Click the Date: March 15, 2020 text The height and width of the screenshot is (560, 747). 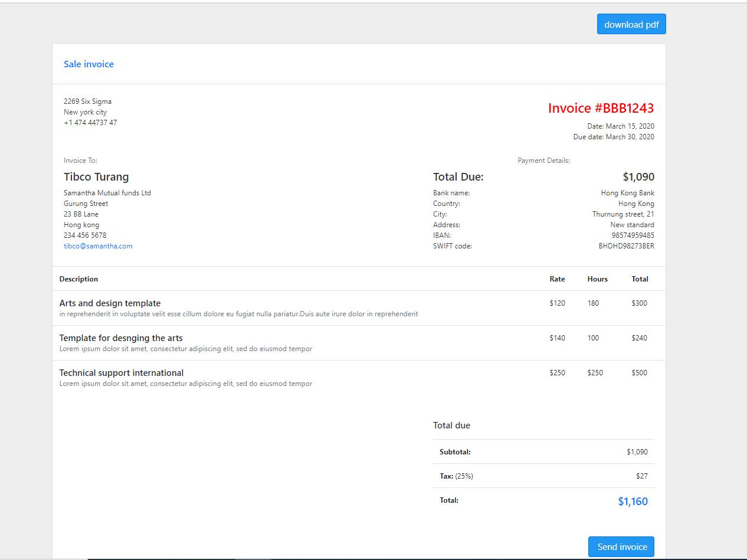[620, 126]
